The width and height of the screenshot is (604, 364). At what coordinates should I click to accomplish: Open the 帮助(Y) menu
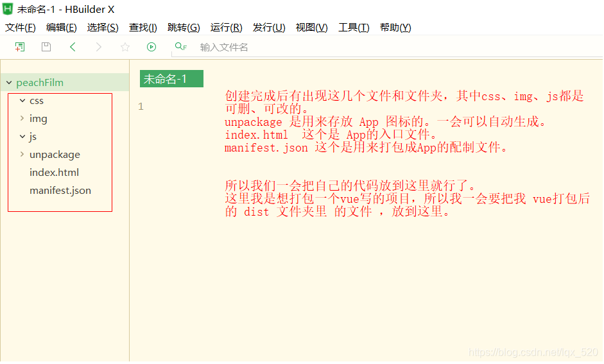click(395, 28)
